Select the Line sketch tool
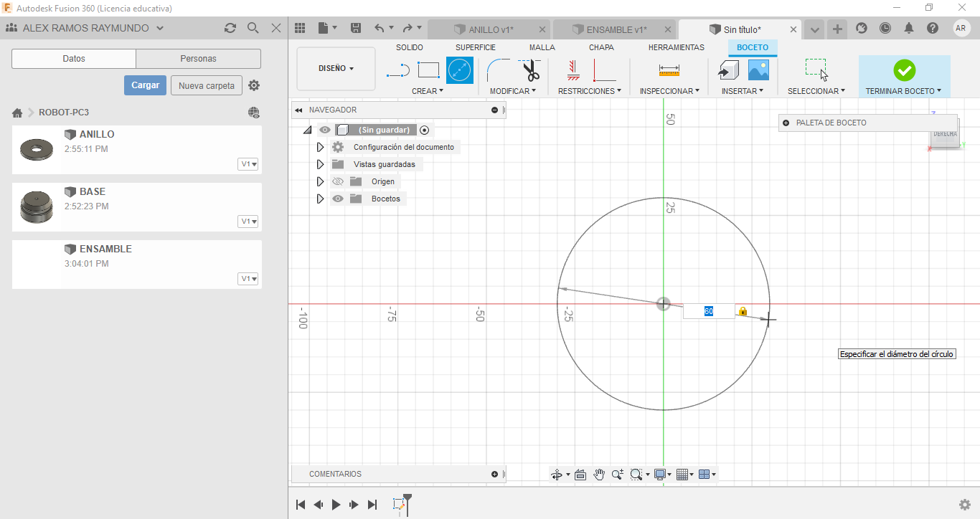Viewport: 980px width, 519px height. 398,70
